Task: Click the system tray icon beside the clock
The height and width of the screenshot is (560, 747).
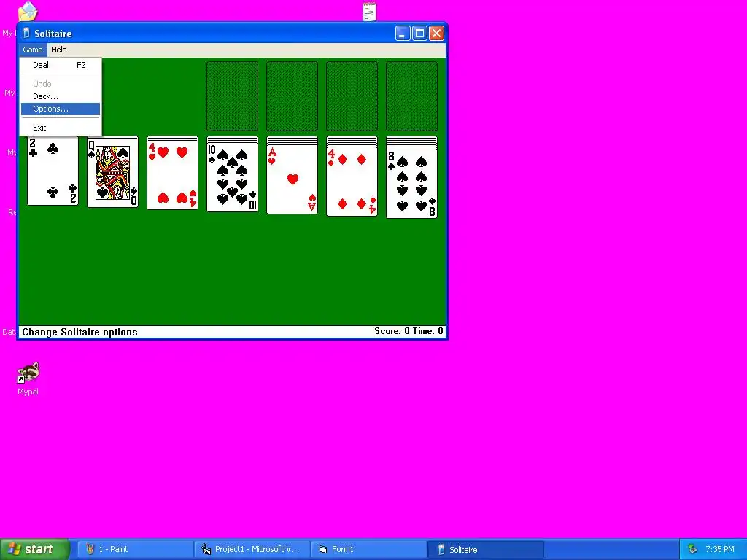Action: click(693, 550)
